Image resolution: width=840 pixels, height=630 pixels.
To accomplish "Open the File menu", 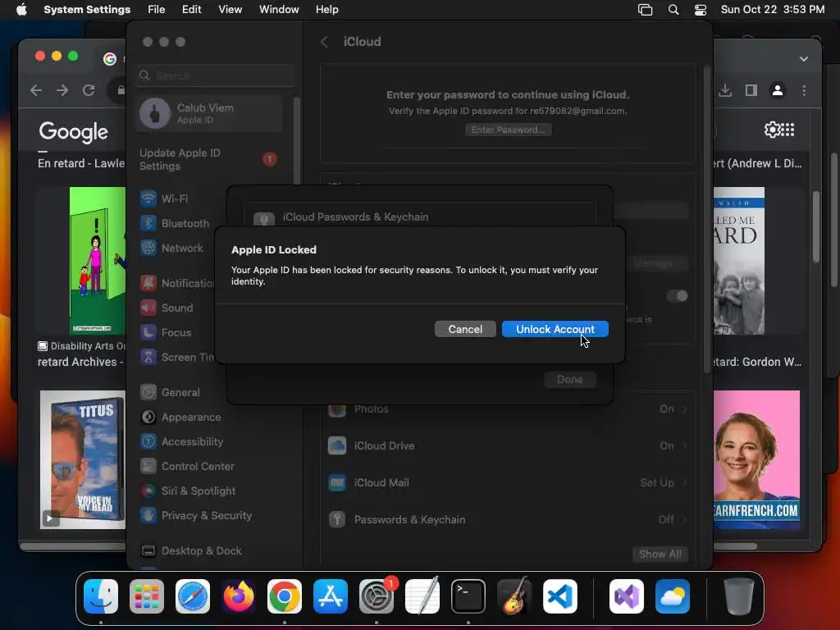I will coord(157,10).
